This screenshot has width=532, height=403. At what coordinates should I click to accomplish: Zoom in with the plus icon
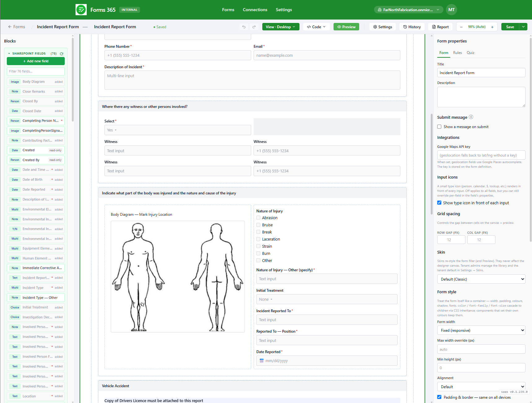tap(492, 27)
